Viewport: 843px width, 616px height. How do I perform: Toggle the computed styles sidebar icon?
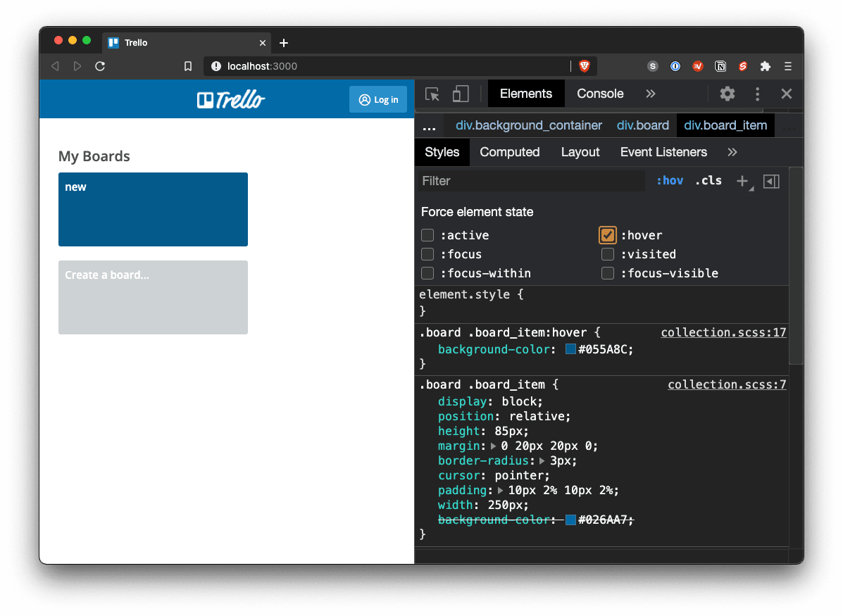[x=771, y=181]
